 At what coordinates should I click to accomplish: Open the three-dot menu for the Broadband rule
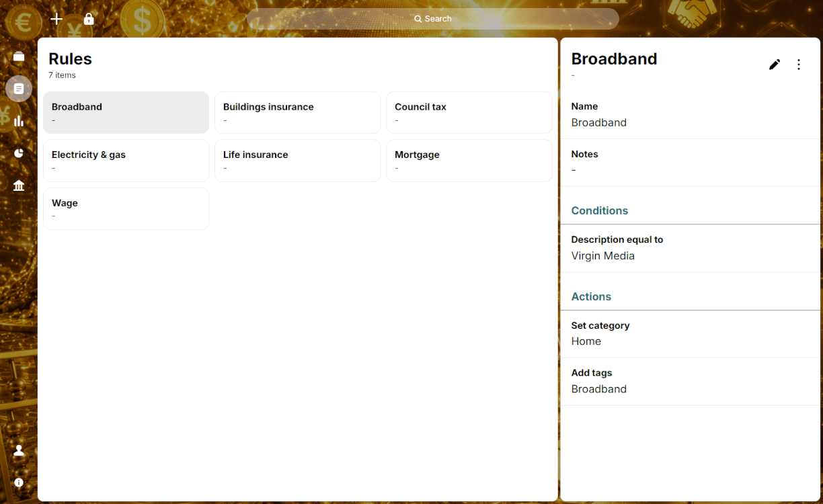(799, 65)
